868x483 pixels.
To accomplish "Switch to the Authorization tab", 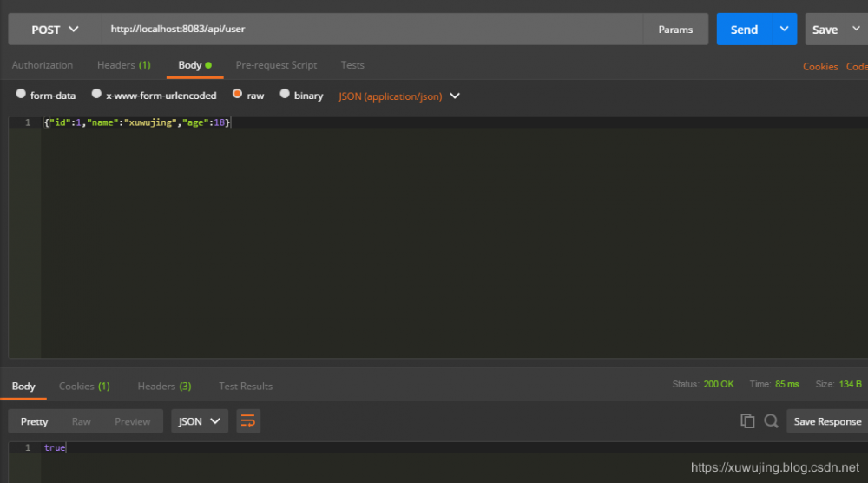I will tap(42, 65).
